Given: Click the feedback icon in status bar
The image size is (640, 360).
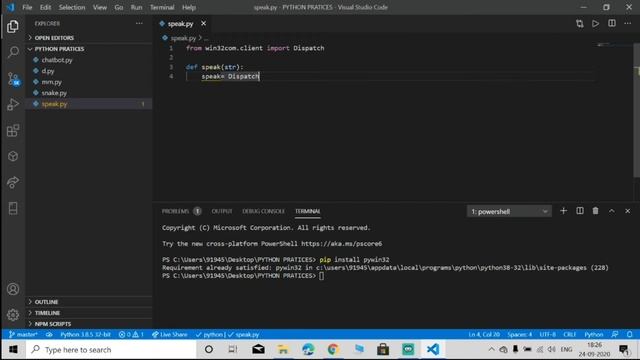Looking at the screenshot, I should pos(615,334).
